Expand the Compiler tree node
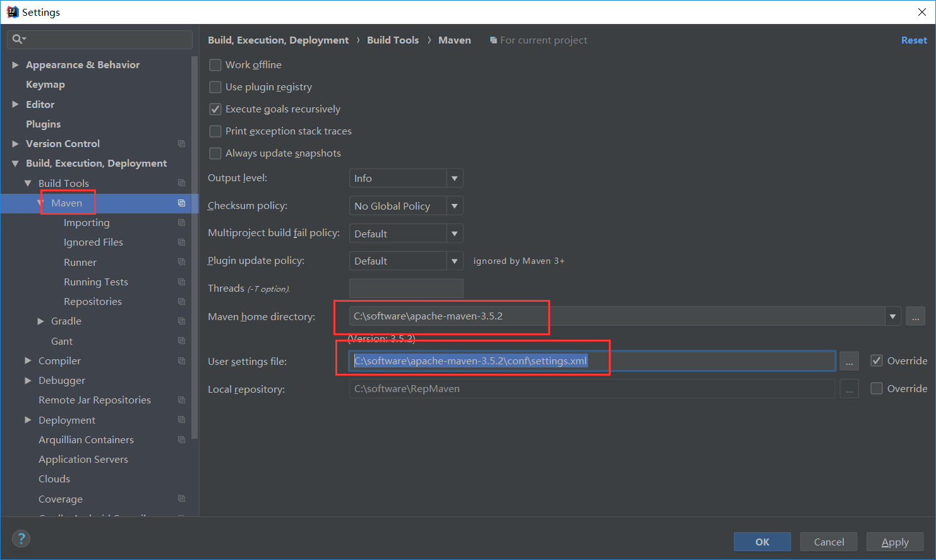The image size is (936, 560). point(28,361)
